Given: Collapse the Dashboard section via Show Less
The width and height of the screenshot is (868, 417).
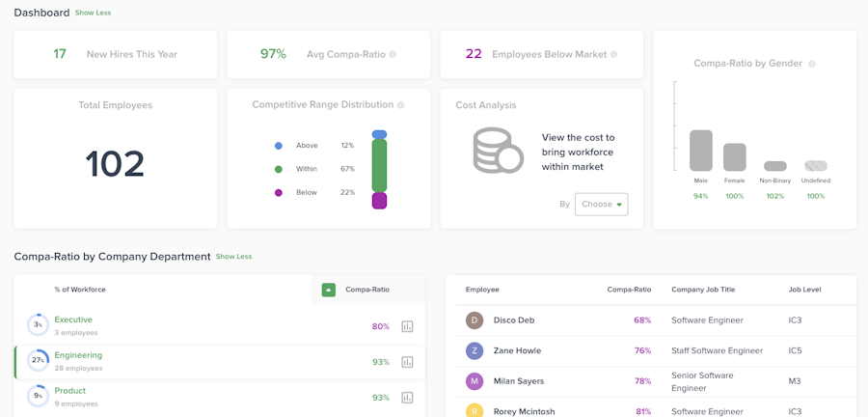Looking at the screenshot, I should pyautogui.click(x=94, y=14).
